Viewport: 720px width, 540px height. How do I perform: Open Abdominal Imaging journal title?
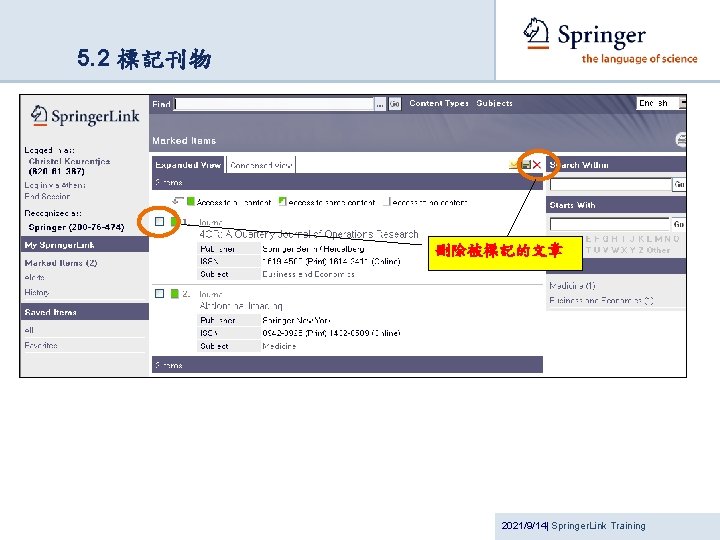241,306
